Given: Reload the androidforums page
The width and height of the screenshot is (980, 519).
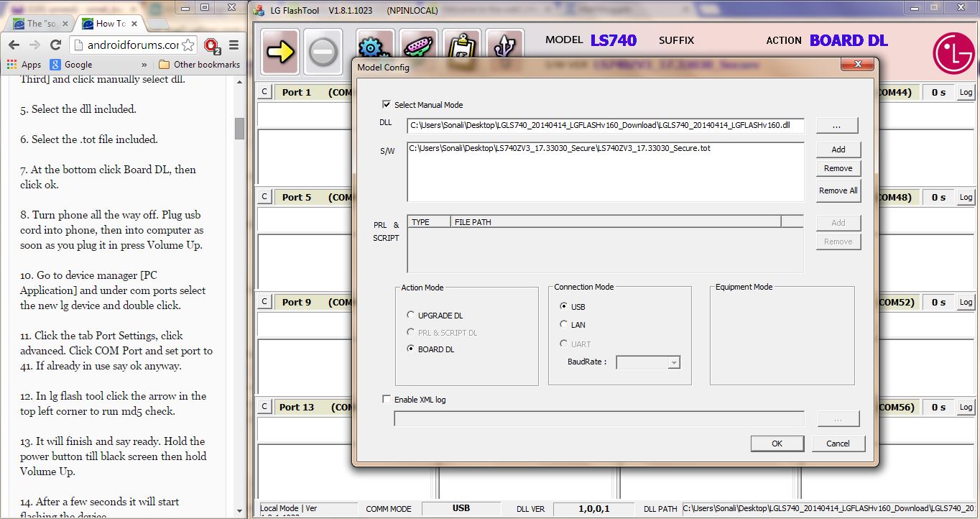Looking at the screenshot, I should coord(57,45).
